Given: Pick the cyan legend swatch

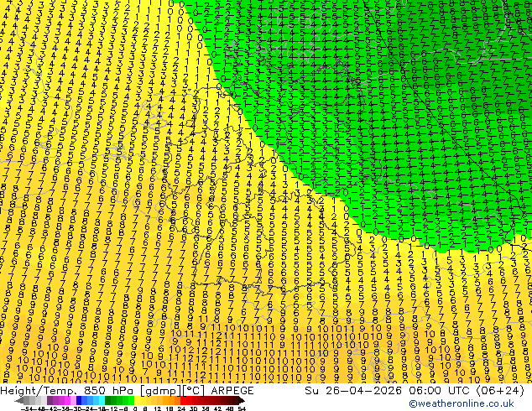Looking at the screenshot, I should click(102, 400).
